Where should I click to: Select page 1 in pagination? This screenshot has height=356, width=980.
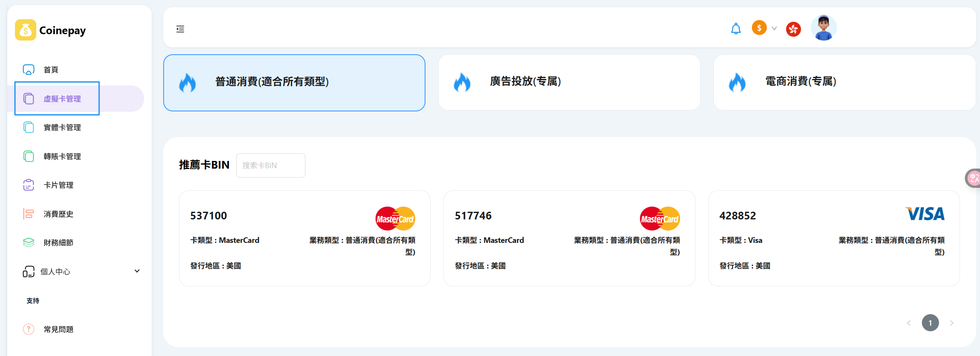(x=930, y=323)
